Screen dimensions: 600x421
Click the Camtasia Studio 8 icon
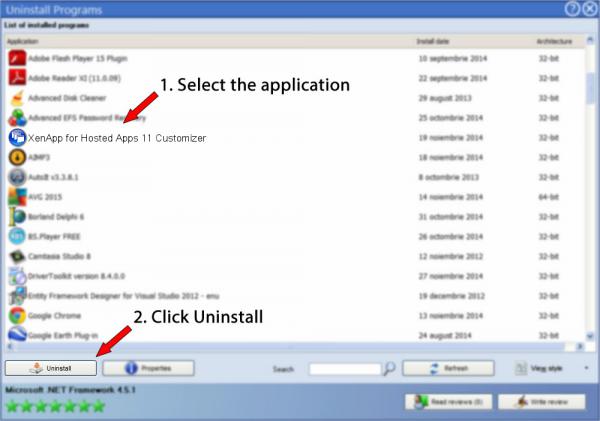coord(17,256)
